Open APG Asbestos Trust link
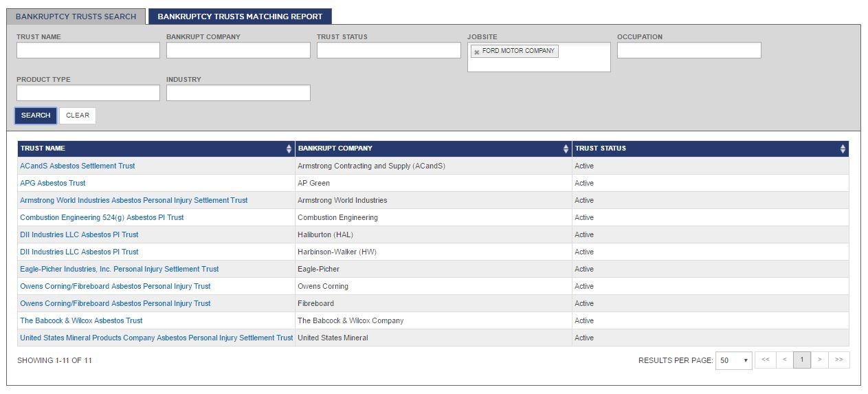The image size is (868, 394). coord(53,183)
